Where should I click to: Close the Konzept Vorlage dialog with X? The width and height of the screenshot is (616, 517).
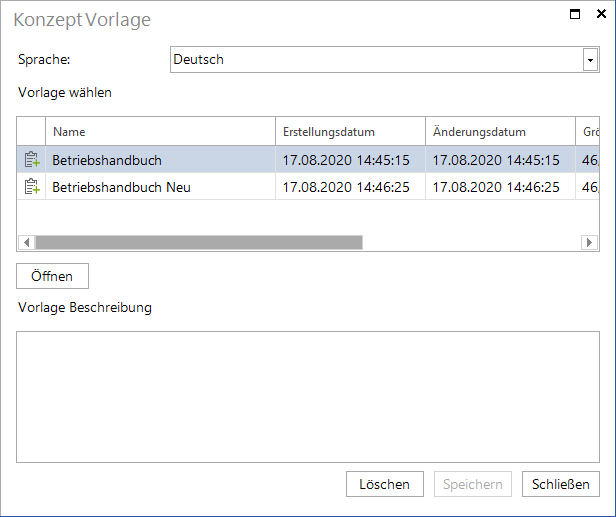click(601, 14)
